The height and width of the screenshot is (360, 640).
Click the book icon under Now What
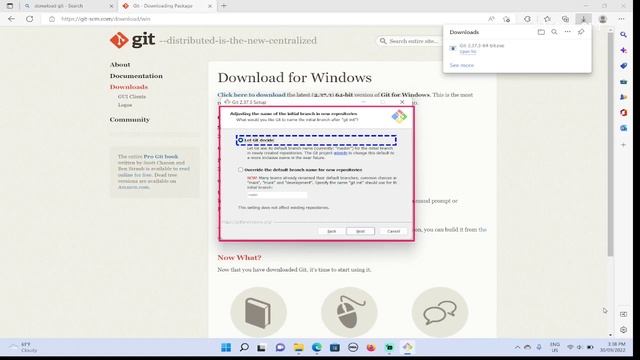[x=258, y=312]
